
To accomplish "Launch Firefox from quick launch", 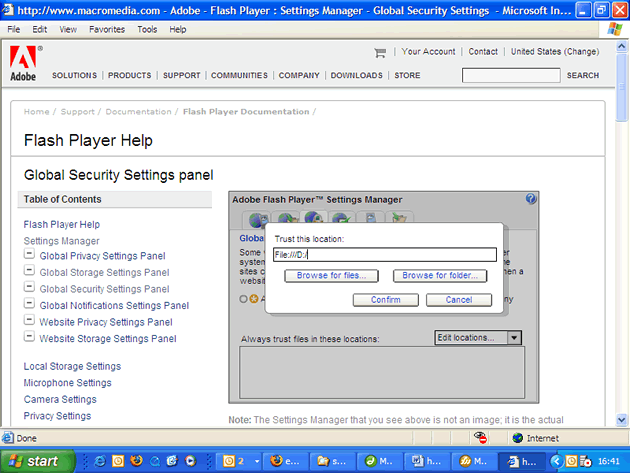I will pyautogui.click(x=136, y=461).
